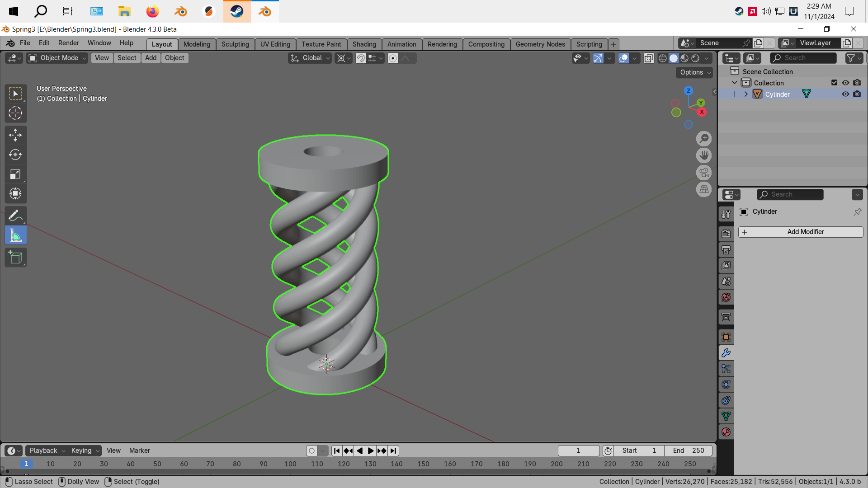
Task: Open the File menu
Action: 25,43
